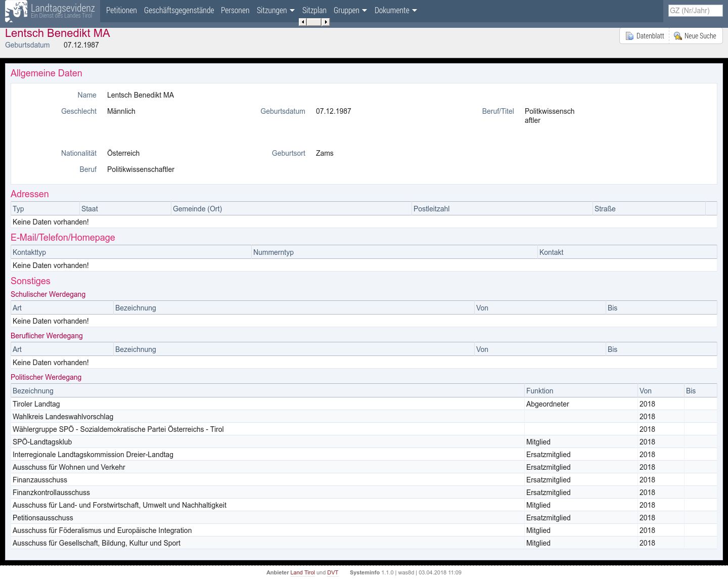Screen dimensions: 728x580
Task: Sort by Nummerntyp column header
Action: pos(394,252)
